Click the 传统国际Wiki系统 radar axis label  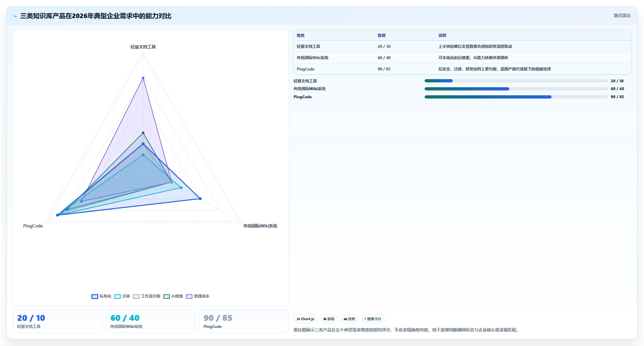coord(260,226)
